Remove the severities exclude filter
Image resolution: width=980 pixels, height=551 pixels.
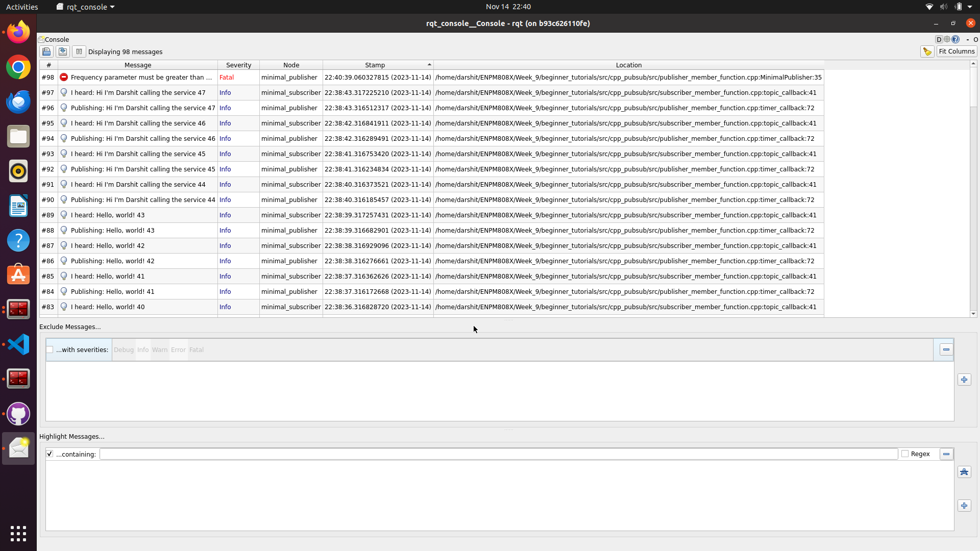pyautogui.click(x=946, y=349)
